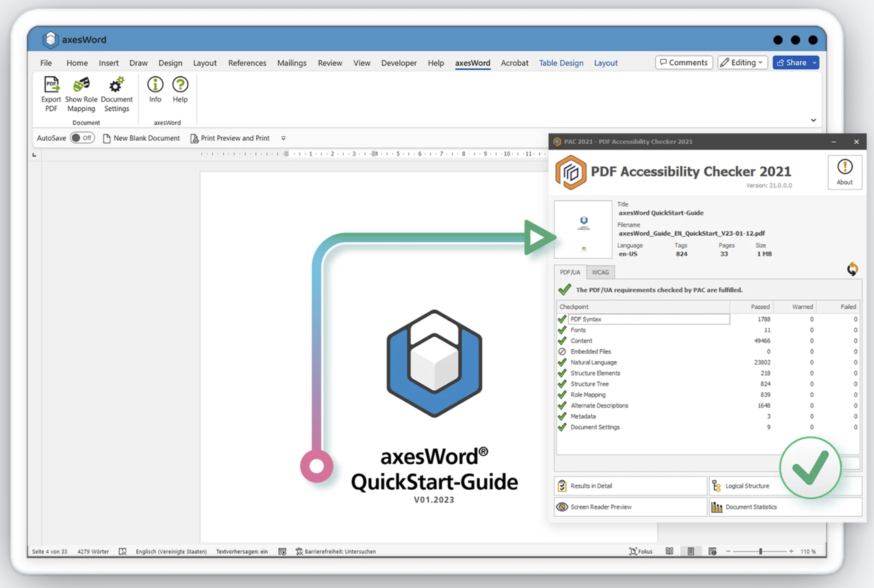Click the macro recording icon in status bar
874x588 pixels.
tap(282, 551)
